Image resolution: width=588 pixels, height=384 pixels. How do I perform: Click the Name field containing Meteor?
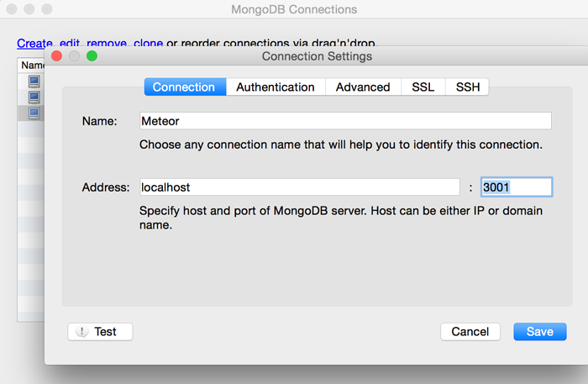click(x=345, y=121)
